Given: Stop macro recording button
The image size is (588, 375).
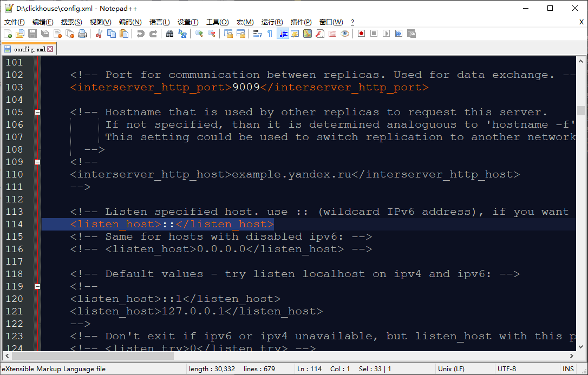Looking at the screenshot, I should pos(374,34).
